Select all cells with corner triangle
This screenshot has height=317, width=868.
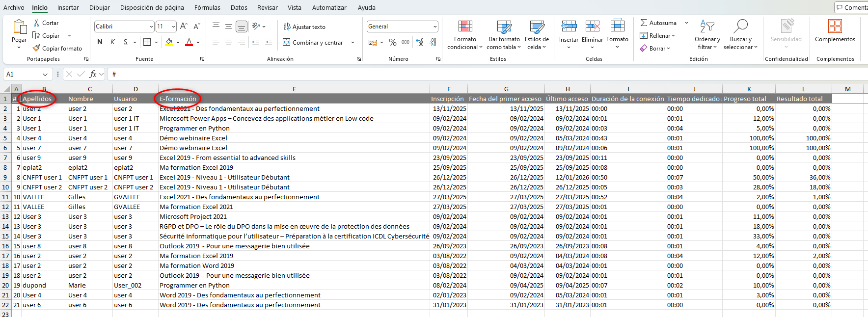click(x=7, y=89)
